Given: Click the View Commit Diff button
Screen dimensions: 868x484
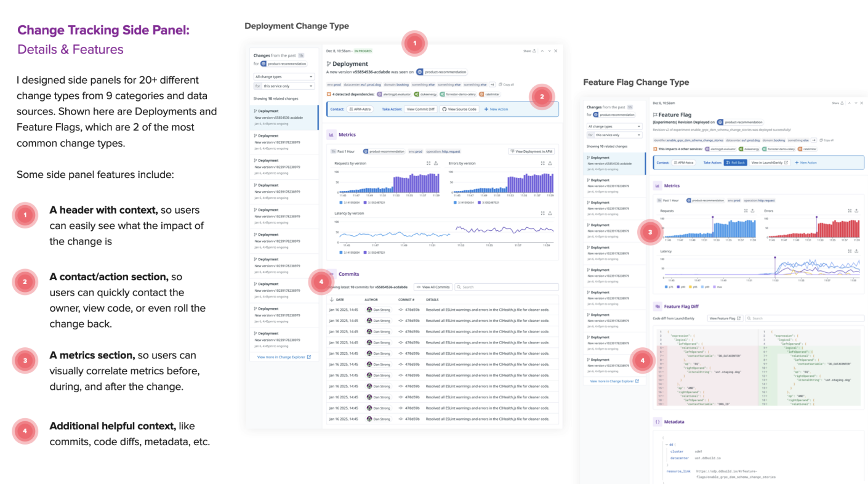Looking at the screenshot, I should pos(421,109).
